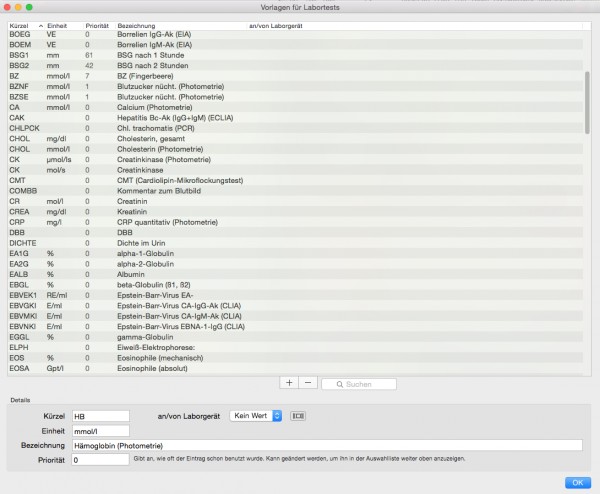
Task: Select the Kreatinin row
Action: (x=295, y=212)
